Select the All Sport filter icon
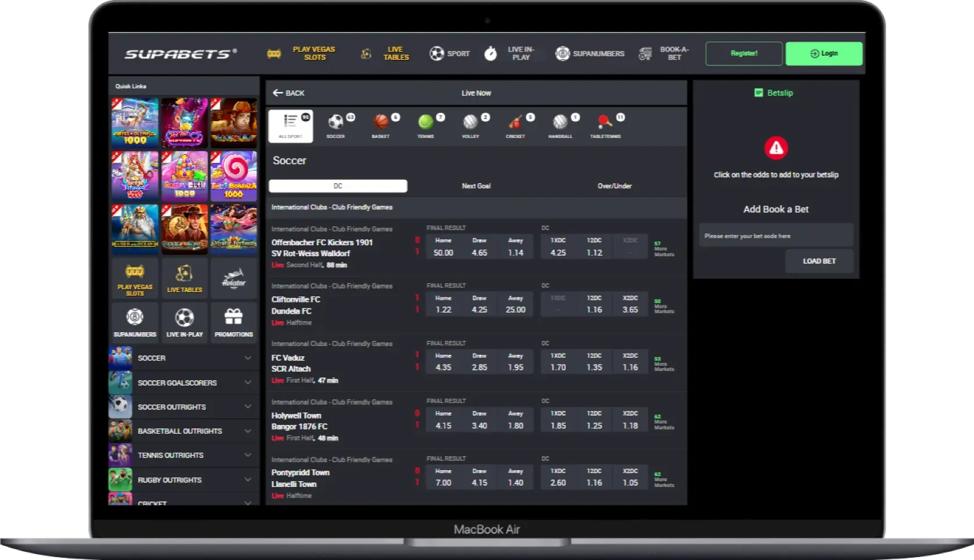 tap(290, 126)
